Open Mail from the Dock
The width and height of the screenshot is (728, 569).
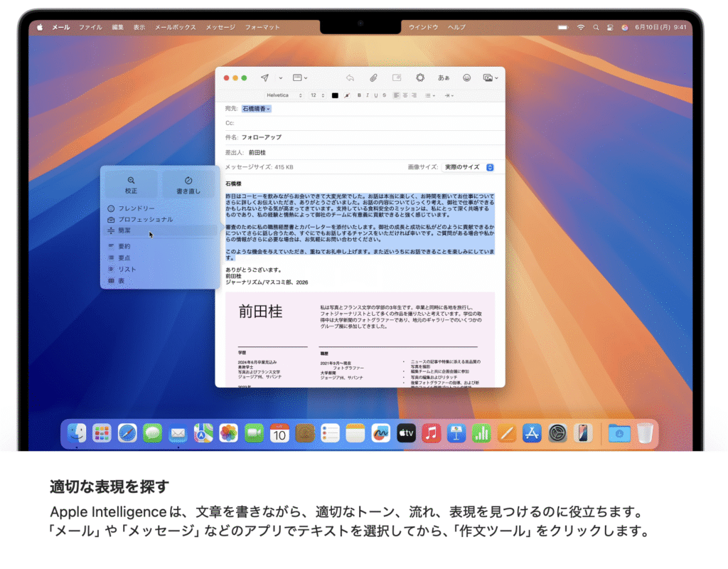tap(178, 433)
